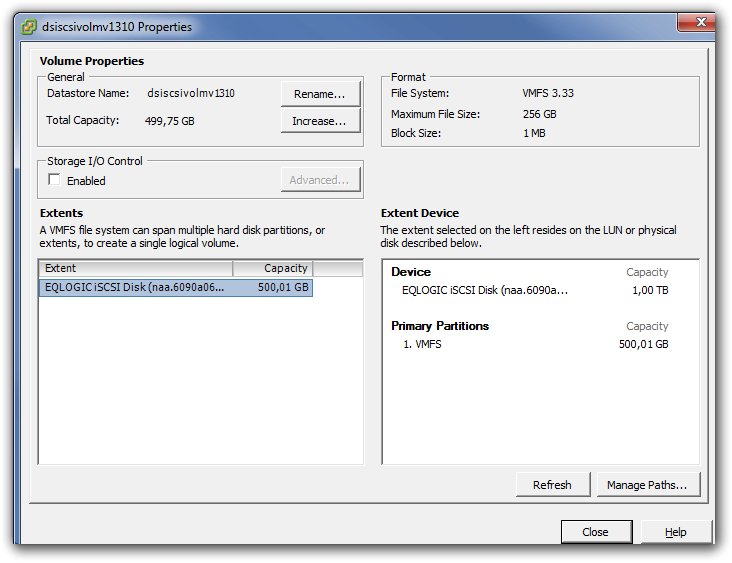Sort by the Extent column header
732x563 pixels.
[135, 268]
